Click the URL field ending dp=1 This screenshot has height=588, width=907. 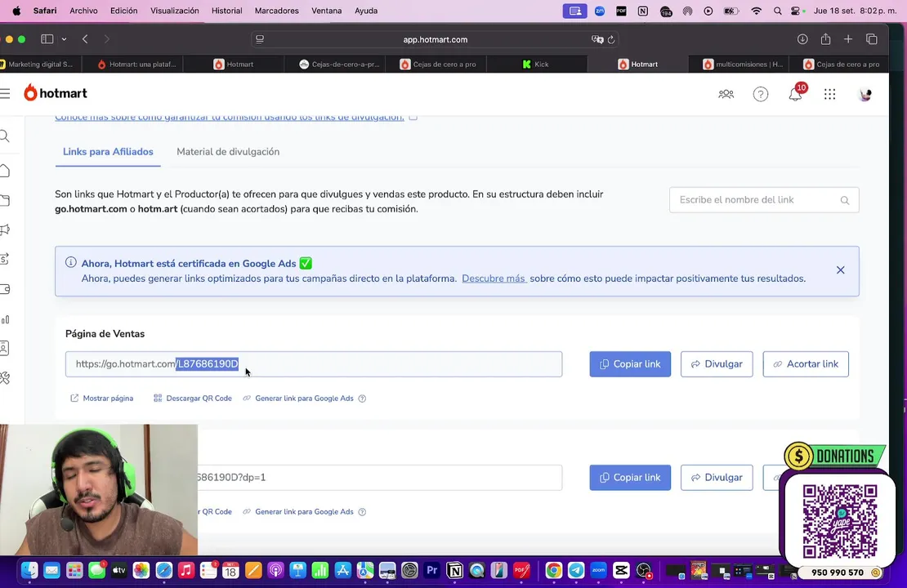pyautogui.click(x=379, y=478)
